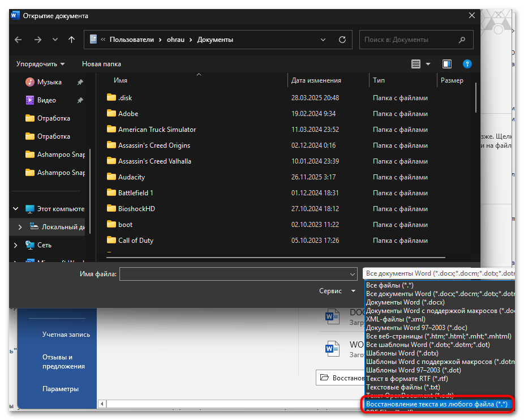Expand the Сеть tree node

click(15, 245)
